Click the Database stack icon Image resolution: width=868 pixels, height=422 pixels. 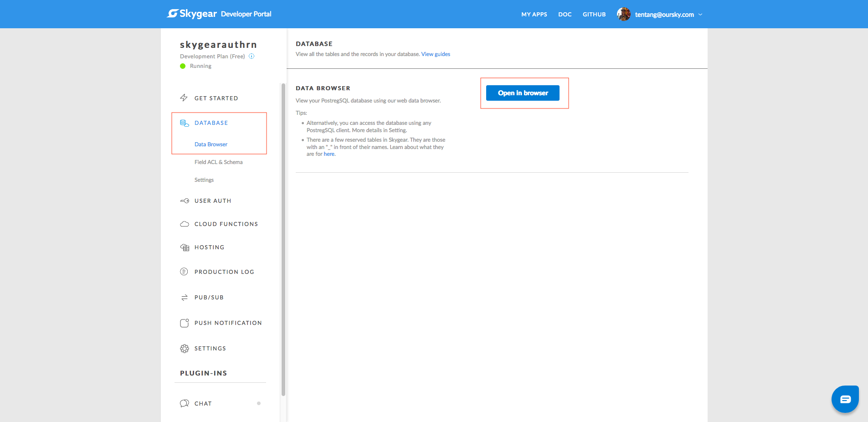[x=185, y=123]
